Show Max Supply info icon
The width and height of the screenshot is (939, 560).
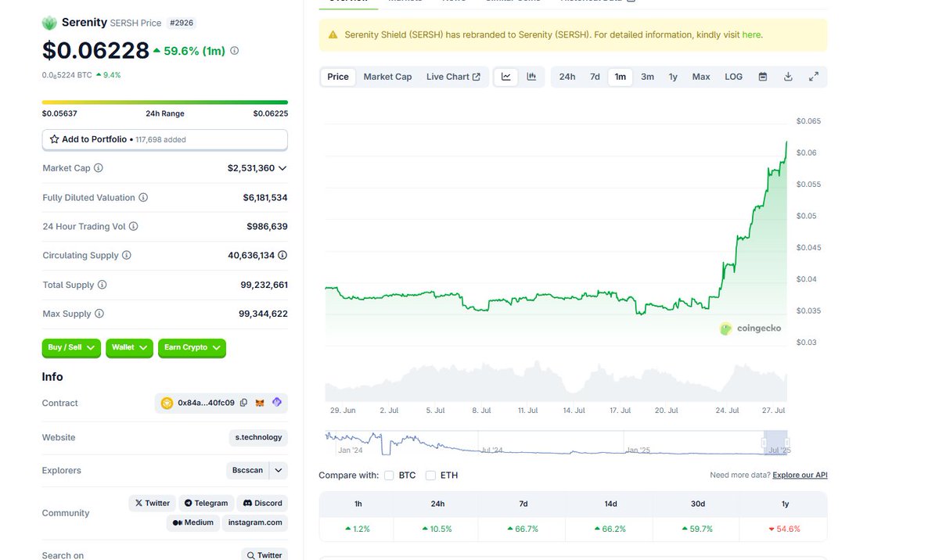click(x=99, y=314)
